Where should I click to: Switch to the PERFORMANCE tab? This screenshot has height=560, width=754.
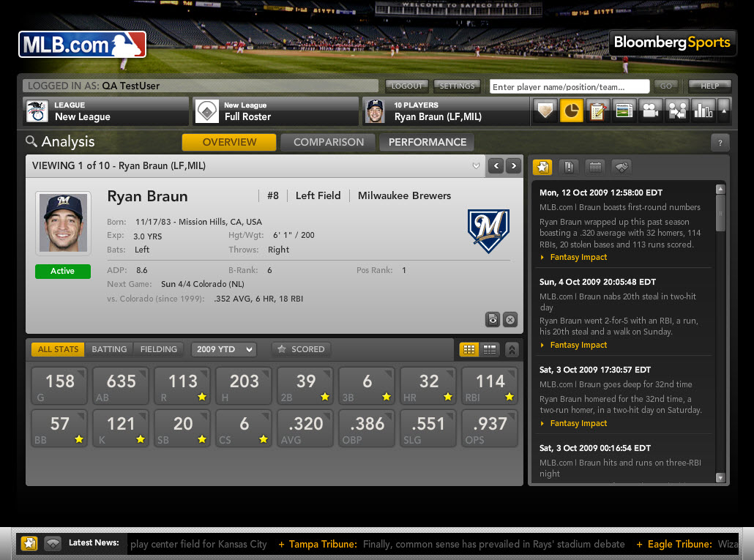pyautogui.click(x=428, y=142)
